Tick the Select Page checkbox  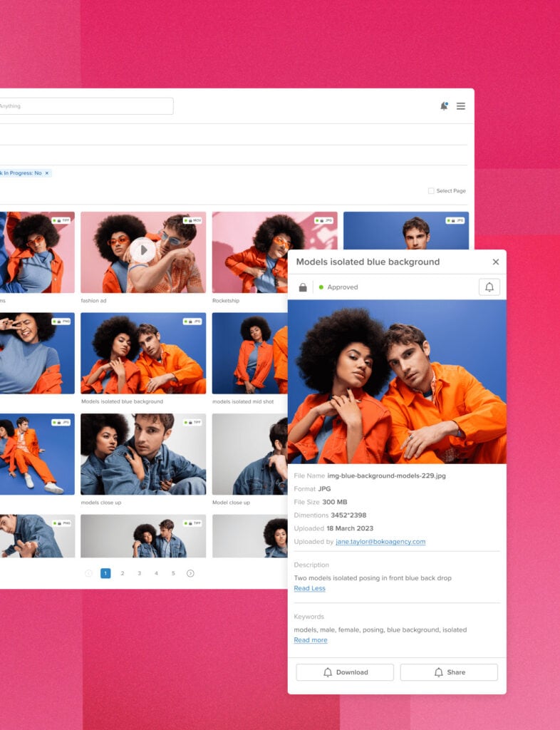(431, 191)
